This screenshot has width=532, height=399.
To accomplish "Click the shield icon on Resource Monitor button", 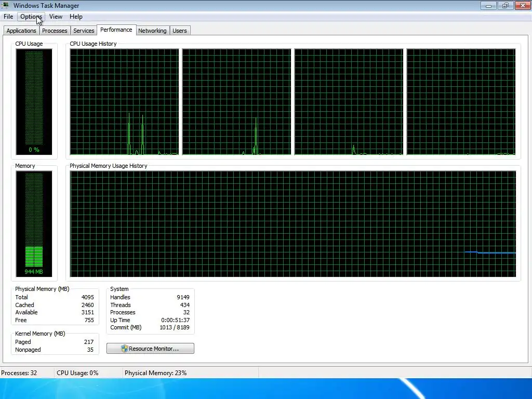I will point(125,349).
